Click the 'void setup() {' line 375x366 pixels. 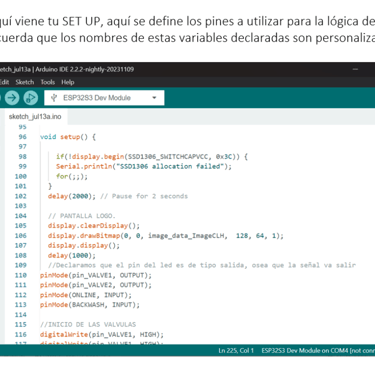(68, 137)
